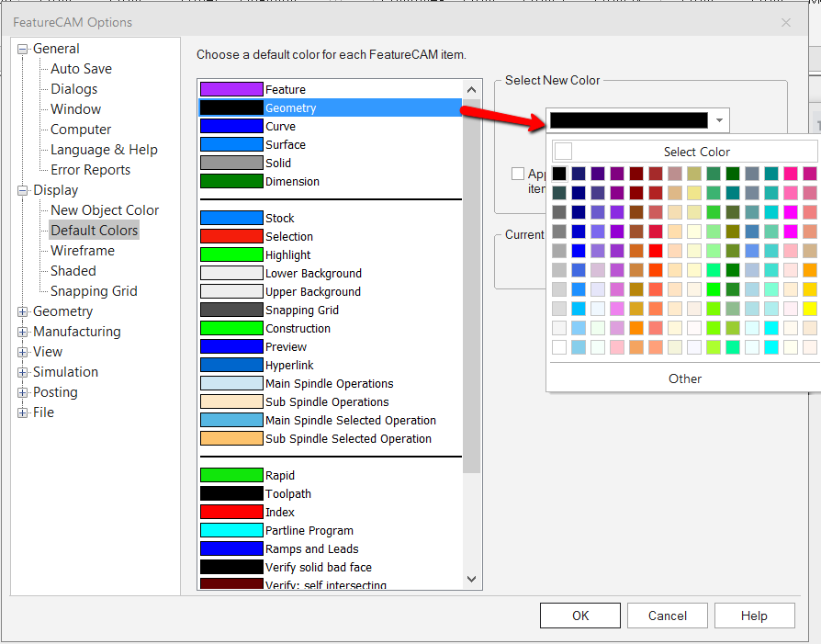Pick the black swatch in the color palette

559,174
